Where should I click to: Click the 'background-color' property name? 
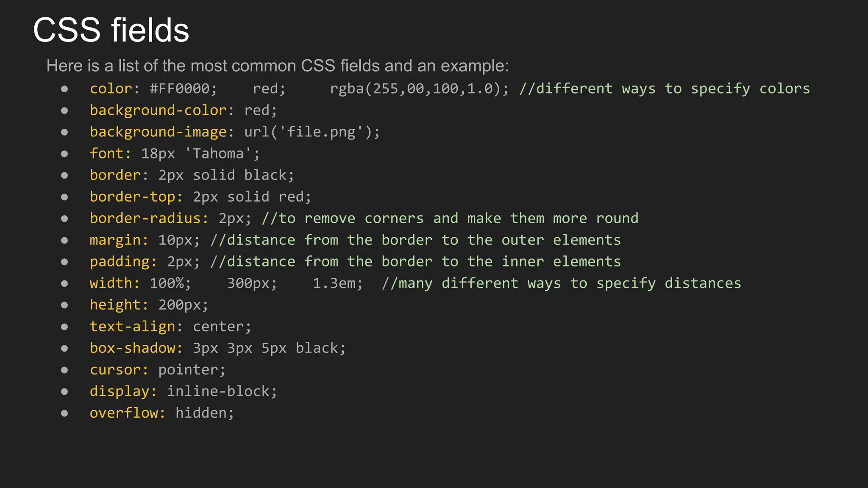click(x=158, y=111)
